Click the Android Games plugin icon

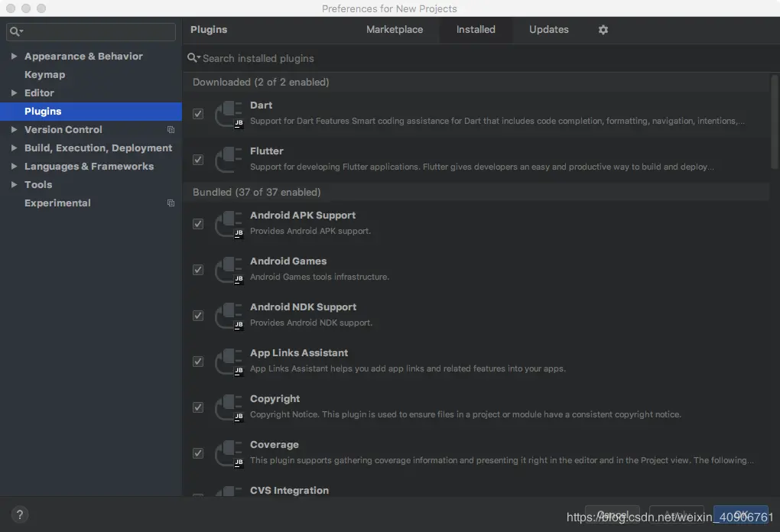pyautogui.click(x=229, y=270)
